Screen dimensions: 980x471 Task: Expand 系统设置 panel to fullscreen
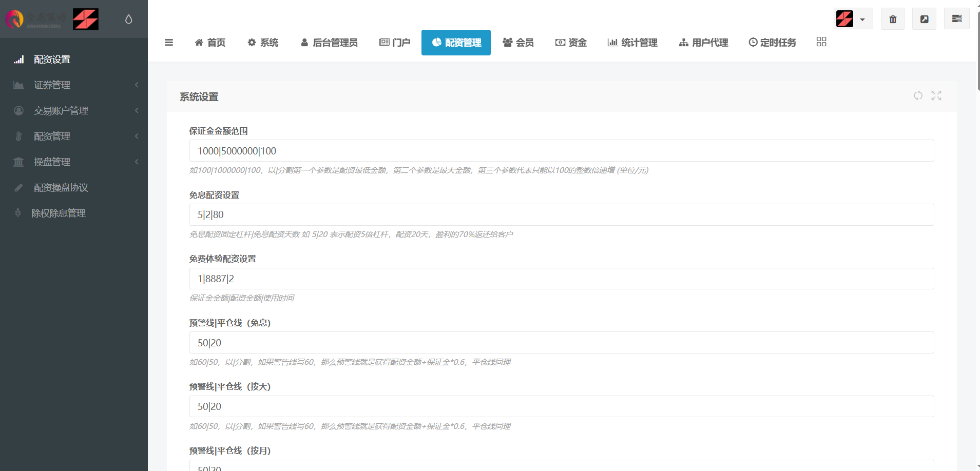[936, 96]
